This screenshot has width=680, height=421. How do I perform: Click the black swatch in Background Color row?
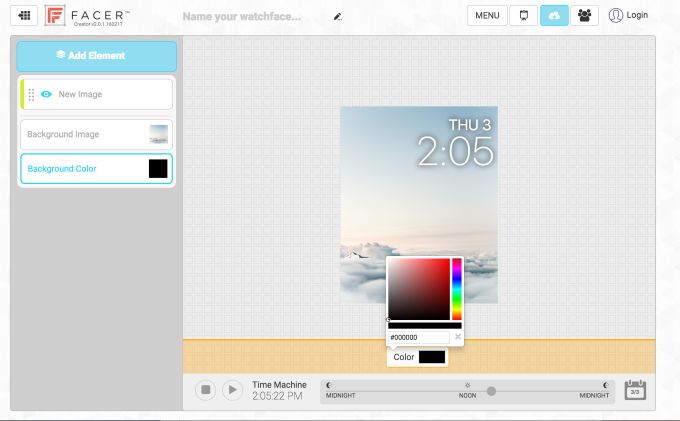pos(158,169)
